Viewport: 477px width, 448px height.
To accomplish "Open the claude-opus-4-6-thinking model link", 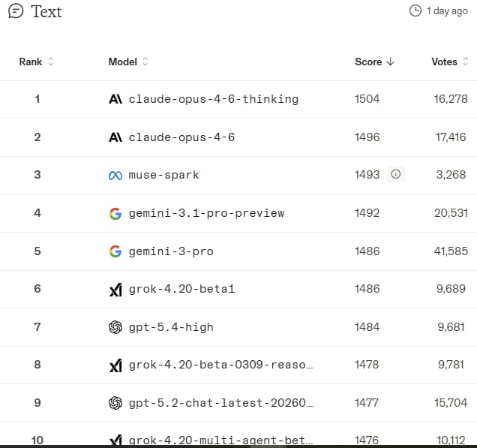I will tap(213, 99).
